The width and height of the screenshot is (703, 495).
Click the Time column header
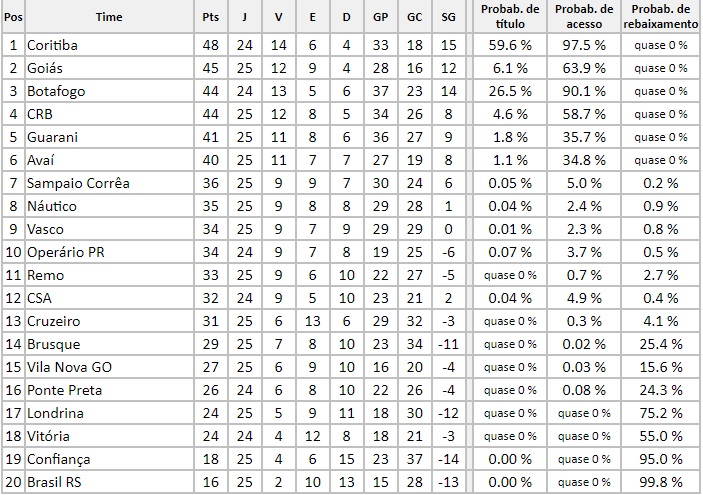point(110,17)
